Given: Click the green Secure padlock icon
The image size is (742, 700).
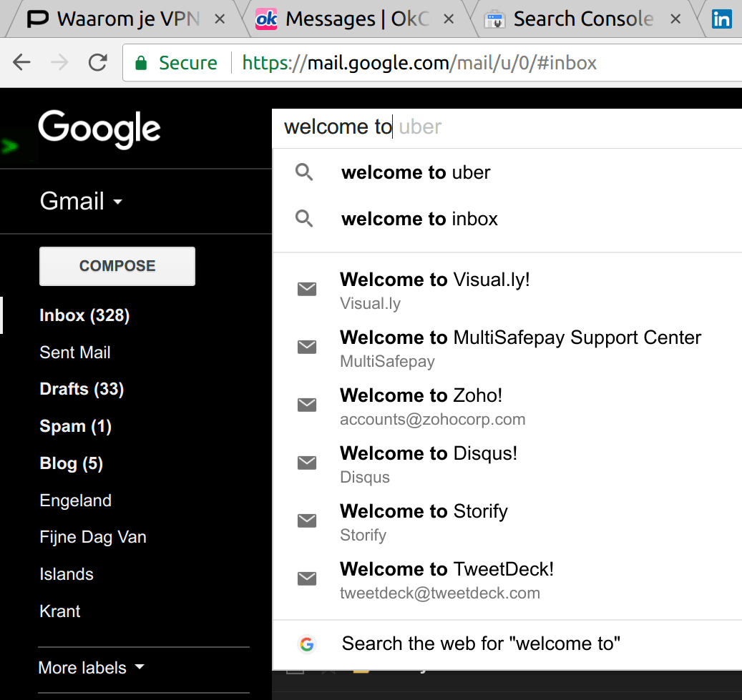Looking at the screenshot, I should (x=141, y=63).
